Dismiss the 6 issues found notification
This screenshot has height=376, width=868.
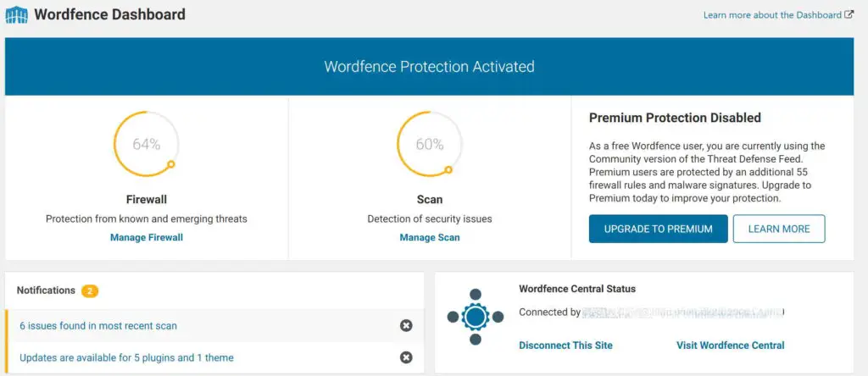[x=406, y=326]
